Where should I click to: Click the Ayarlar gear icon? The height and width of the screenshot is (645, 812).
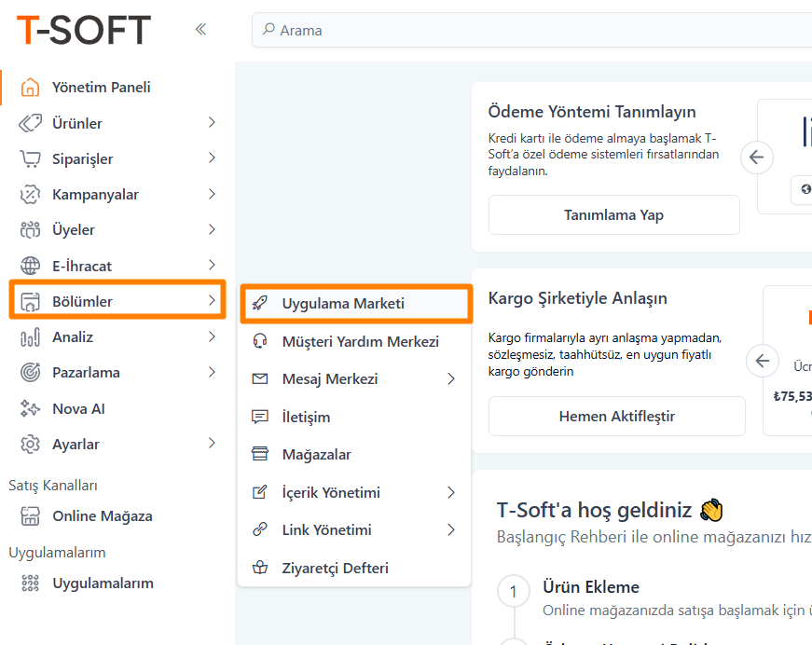tap(30, 445)
